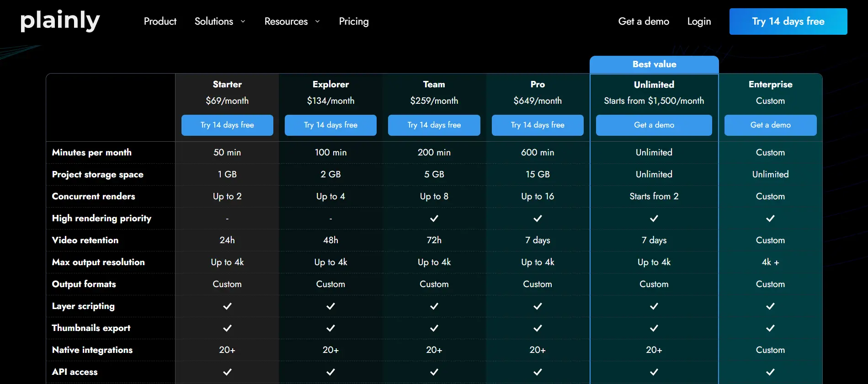
Task: Click Starter Thumbnails export checkmark
Action: [x=227, y=328]
